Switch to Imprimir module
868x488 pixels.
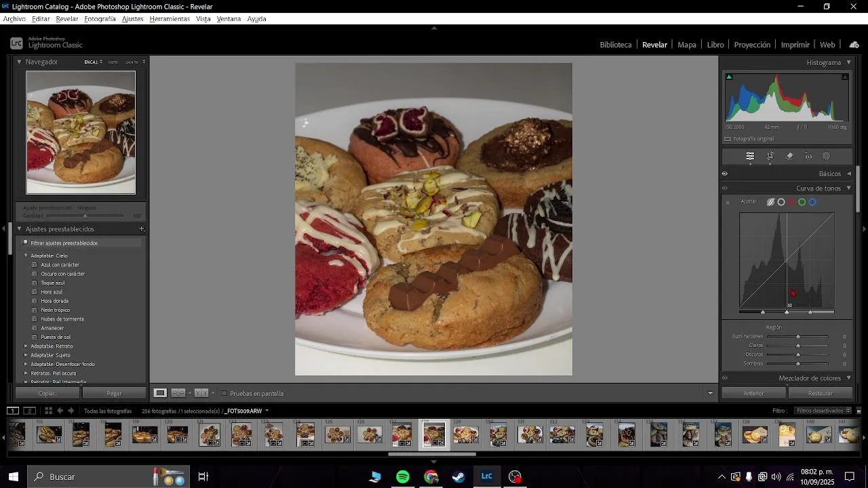795,45
